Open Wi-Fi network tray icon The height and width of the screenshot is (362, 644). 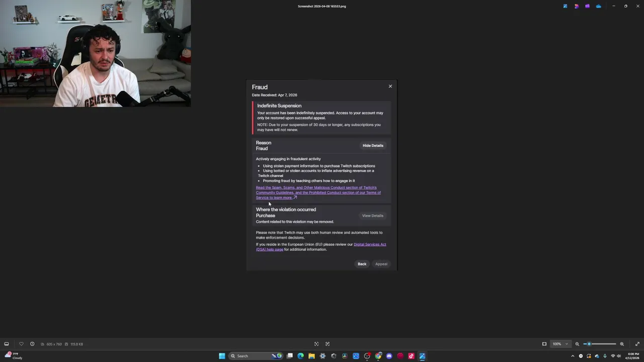[x=613, y=356]
